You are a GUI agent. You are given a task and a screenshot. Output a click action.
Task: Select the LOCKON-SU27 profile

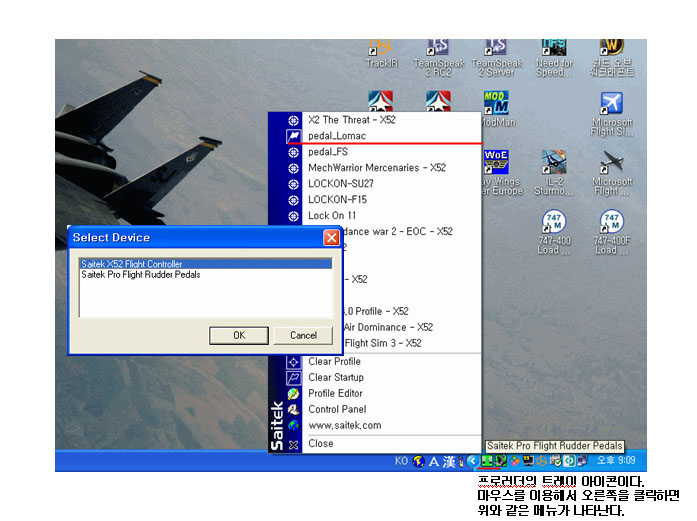click(x=392, y=184)
